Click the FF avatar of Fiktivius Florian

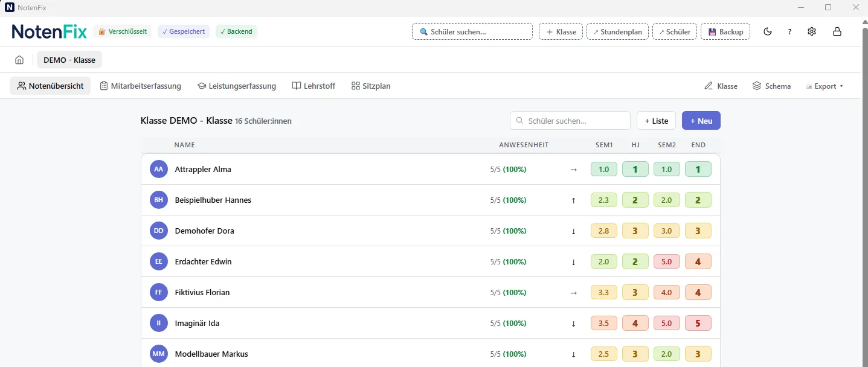coord(158,292)
